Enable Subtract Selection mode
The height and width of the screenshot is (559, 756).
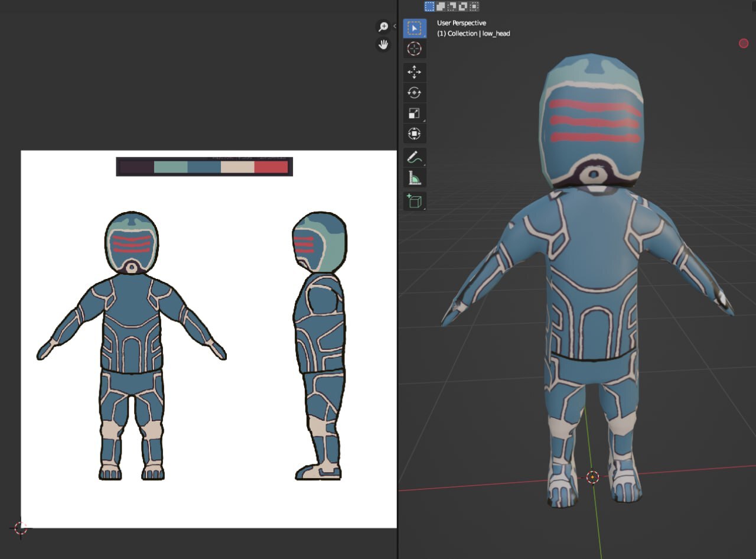[x=452, y=6]
